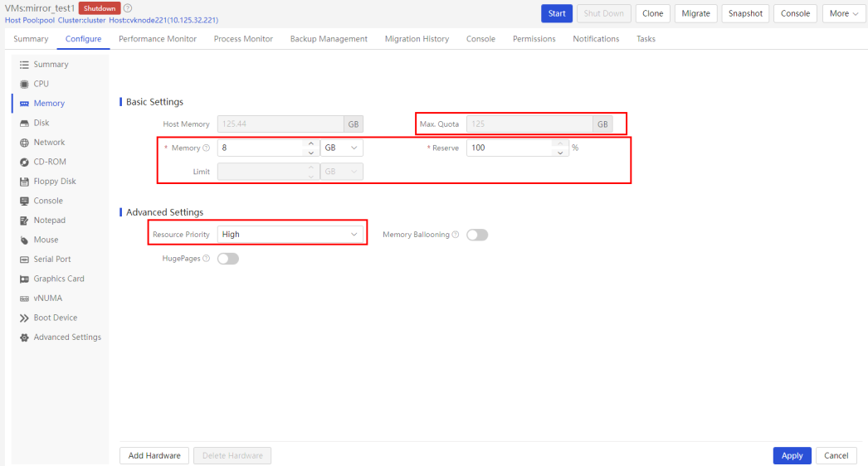Click the Summary list icon in sidebar
The image size is (868, 466).
(x=24, y=65)
